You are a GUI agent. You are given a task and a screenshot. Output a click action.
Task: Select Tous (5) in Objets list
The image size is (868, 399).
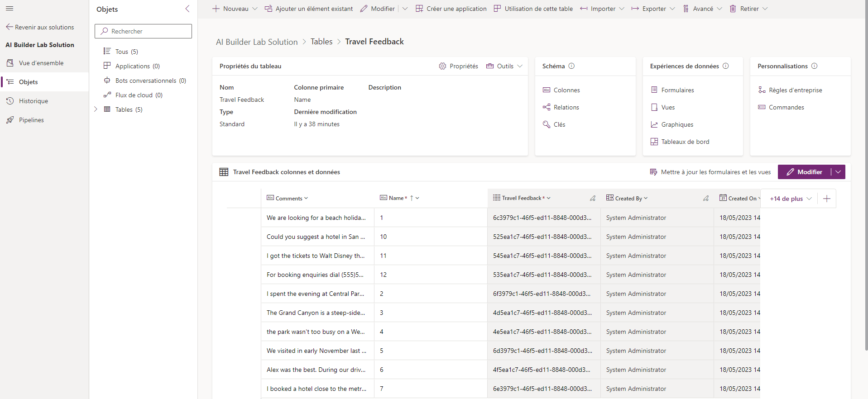(126, 52)
